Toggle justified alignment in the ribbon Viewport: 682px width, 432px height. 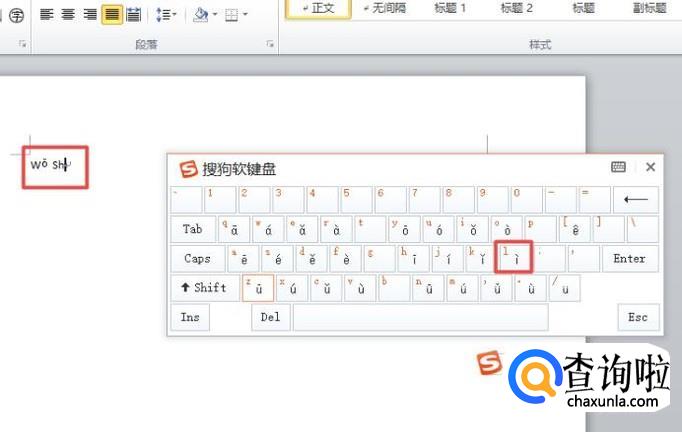(x=112, y=14)
